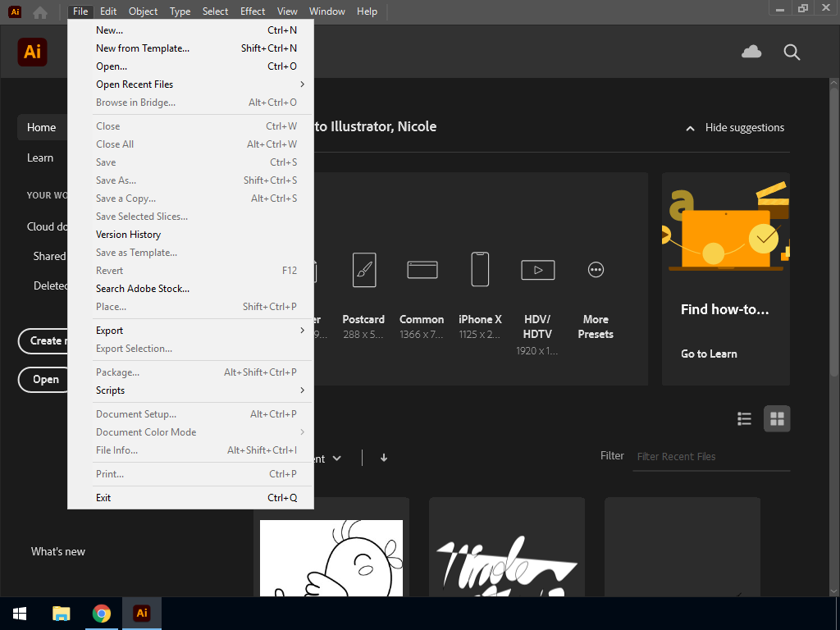Image resolution: width=840 pixels, height=630 pixels.
Task: Select the iPhone X preset icon
Action: point(480,269)
